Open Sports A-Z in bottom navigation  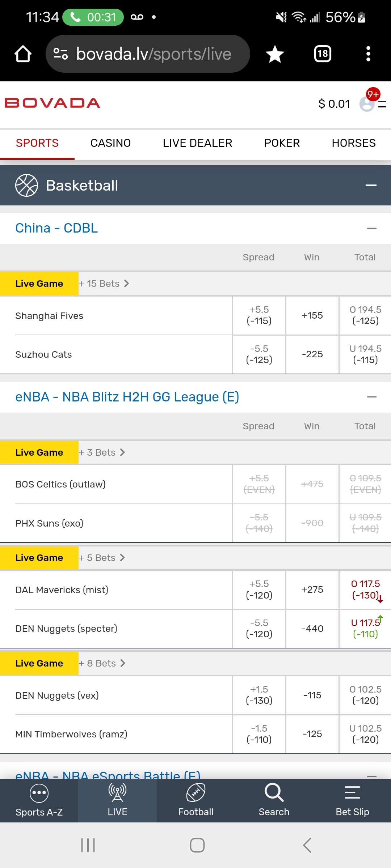[39, 801]
